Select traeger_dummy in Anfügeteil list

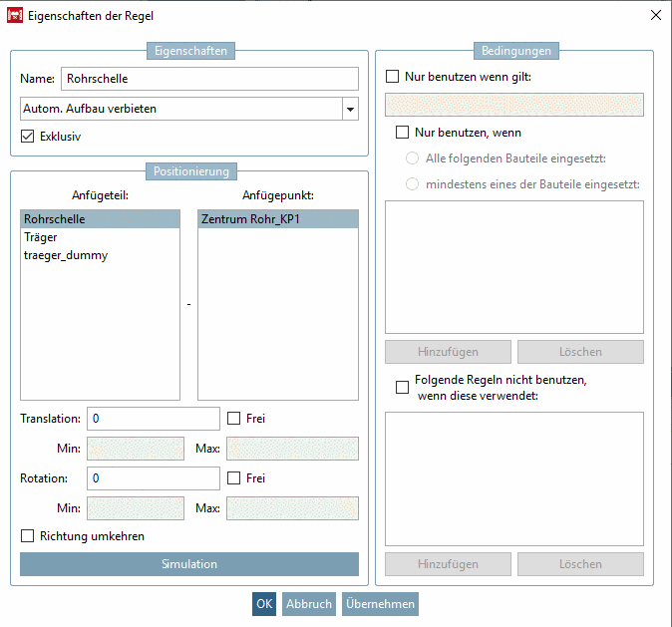(66, 255)
